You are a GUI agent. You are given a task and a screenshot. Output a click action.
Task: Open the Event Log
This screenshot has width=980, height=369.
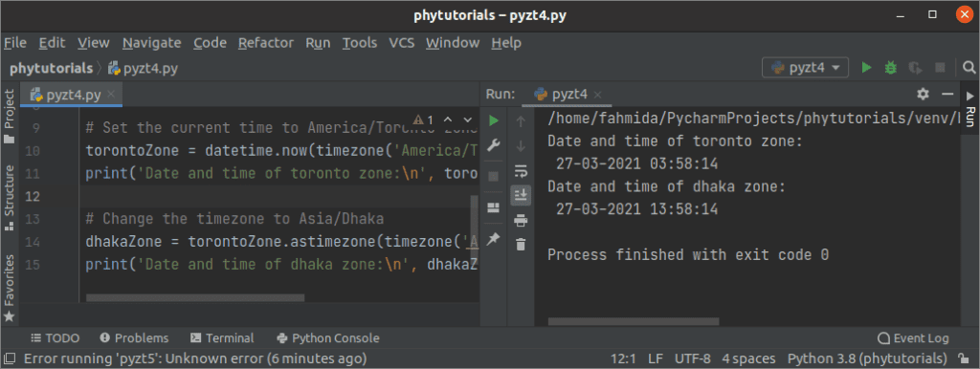click(x=913, y=338)
